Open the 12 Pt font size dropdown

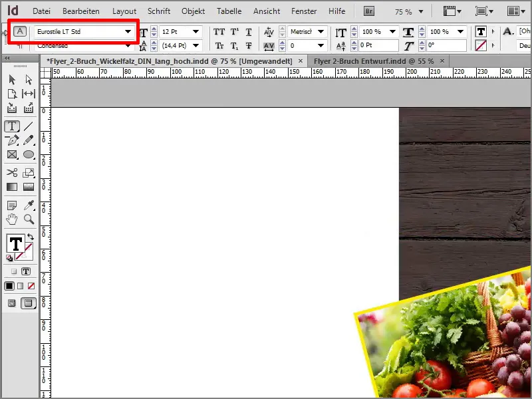(196, 31)
